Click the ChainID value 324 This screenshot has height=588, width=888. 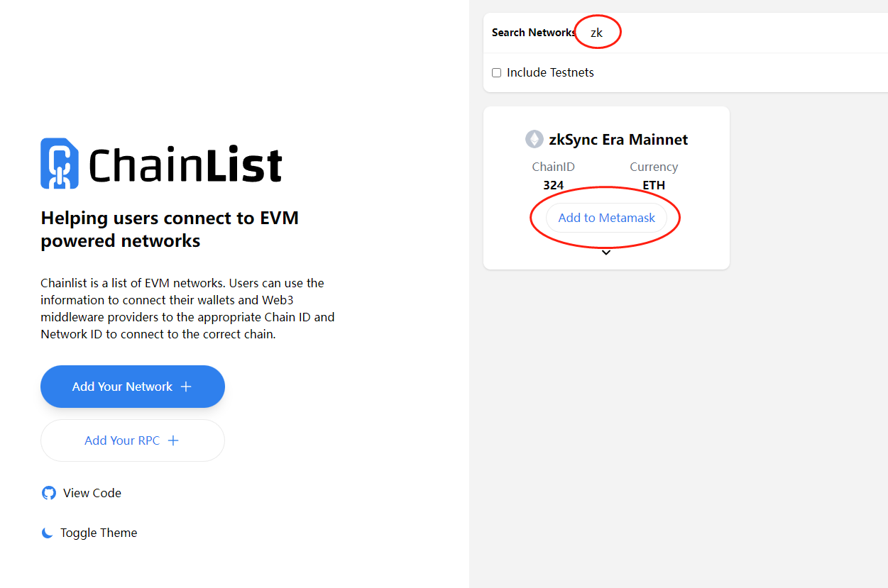click(554, 185)
